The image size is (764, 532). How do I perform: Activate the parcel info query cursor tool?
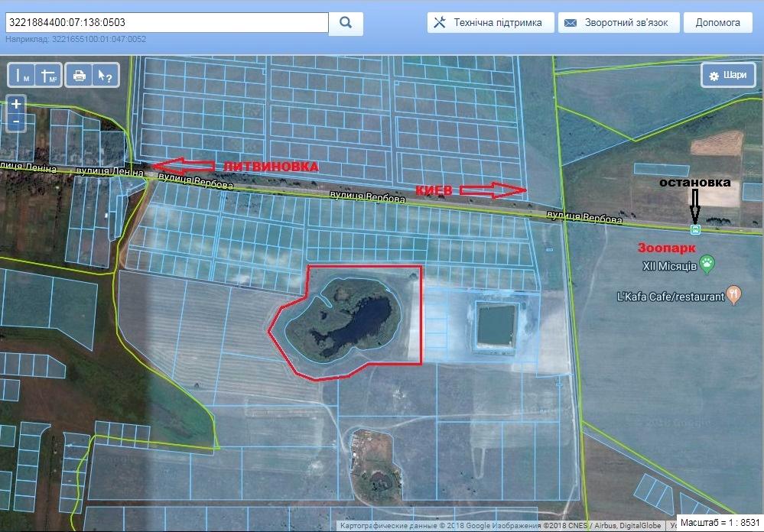point(104,76)
